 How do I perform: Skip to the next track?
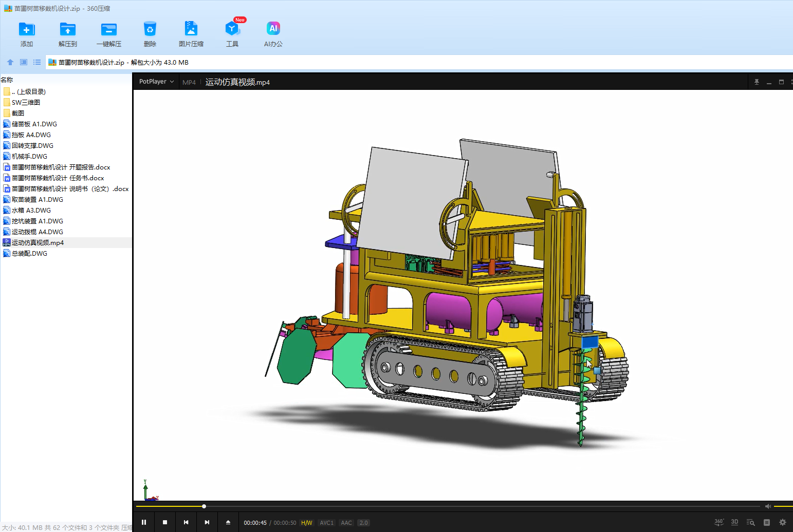pos(207,522)
